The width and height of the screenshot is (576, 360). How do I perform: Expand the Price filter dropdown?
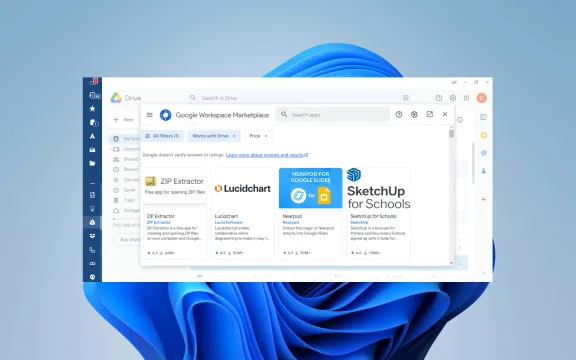[x=259, y=136]
